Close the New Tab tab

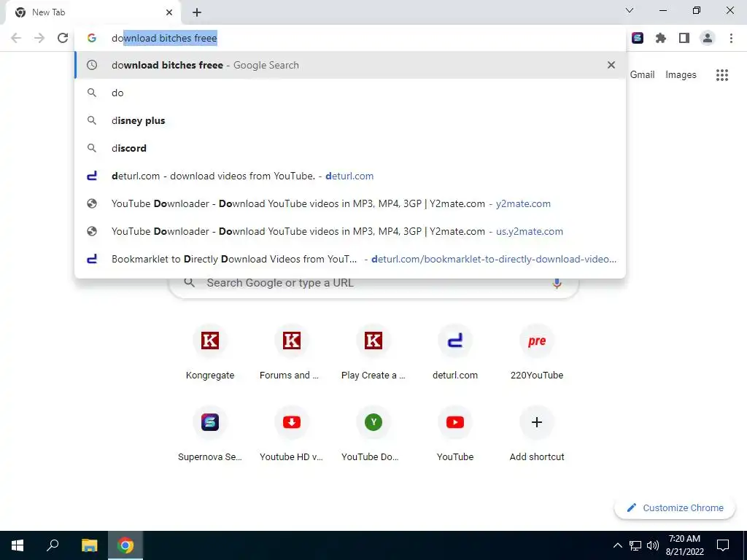(169, 12)
